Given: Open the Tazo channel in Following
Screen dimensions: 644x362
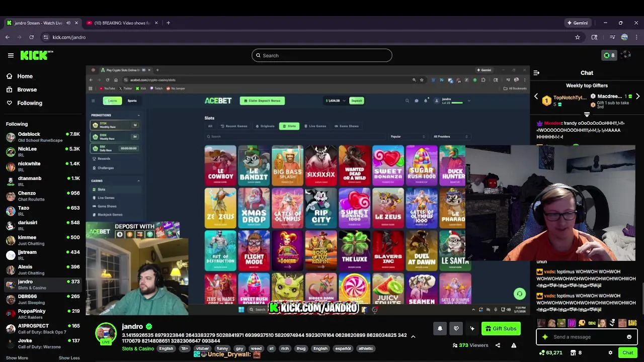Looking at the screenshot, I should pos(43,211).
